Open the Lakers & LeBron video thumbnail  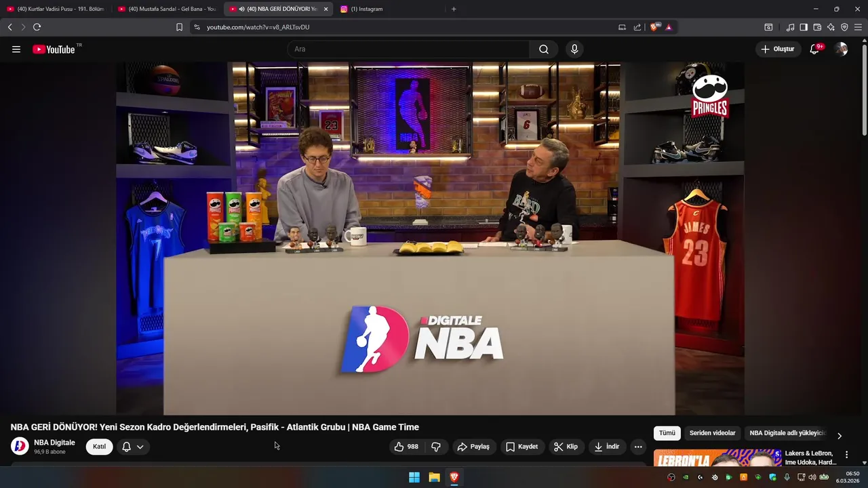[x=717, y=458]
